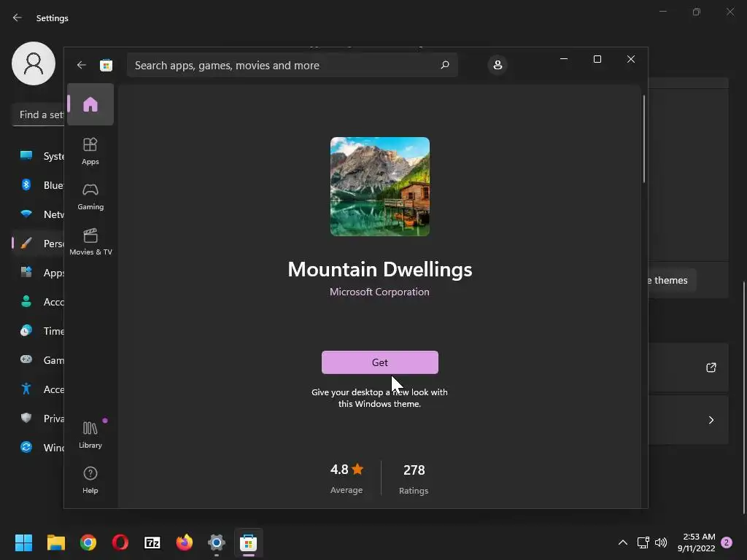Select Bluetooth in Settings sidebar

coord(38,184)
